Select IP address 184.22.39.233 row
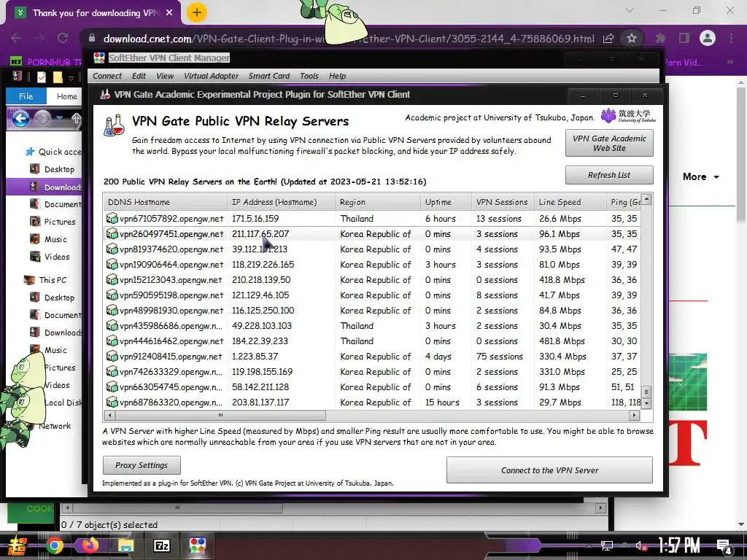Image resolution: width=747 pixels, height=560 pixels. click(372, 341)
